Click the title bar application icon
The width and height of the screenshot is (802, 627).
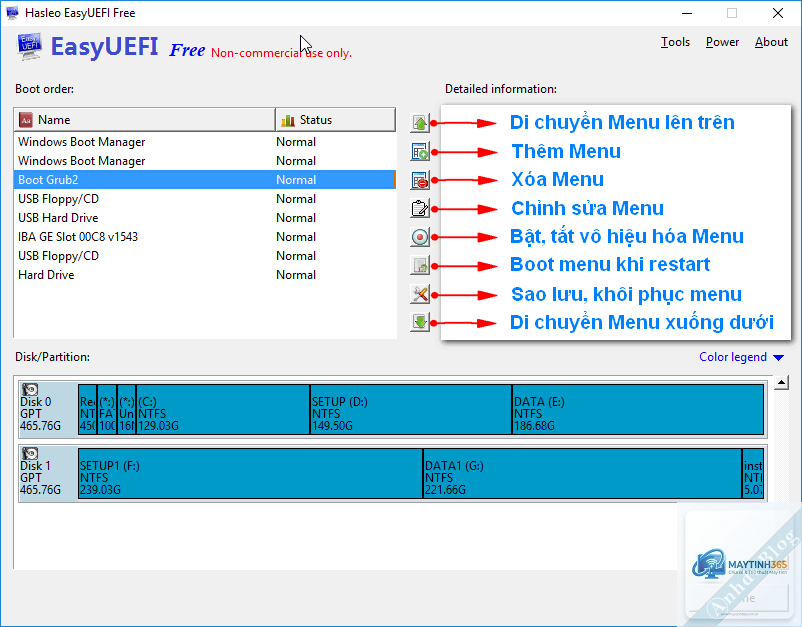12,13
